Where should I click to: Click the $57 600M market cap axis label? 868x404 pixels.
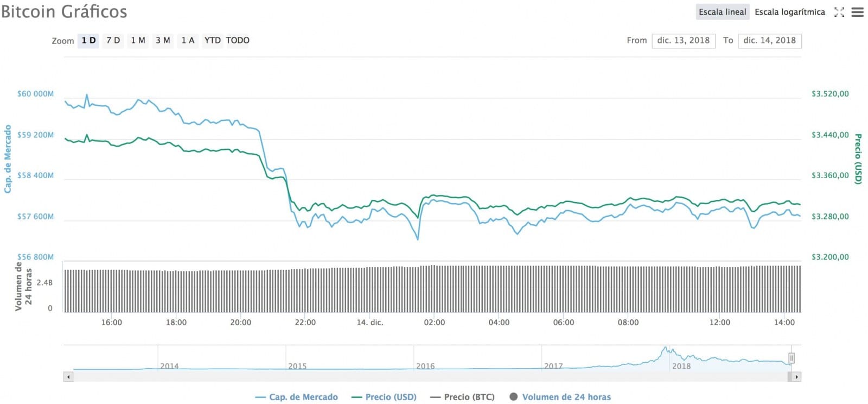(35, 216)
